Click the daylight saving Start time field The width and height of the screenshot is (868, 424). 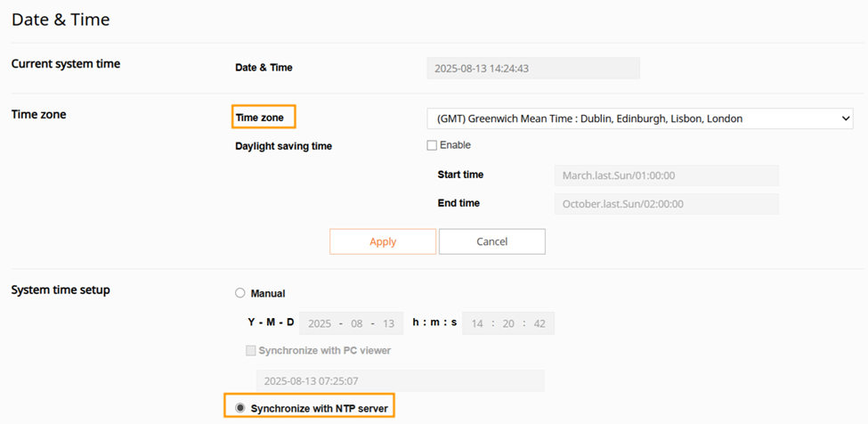(665, 175)
